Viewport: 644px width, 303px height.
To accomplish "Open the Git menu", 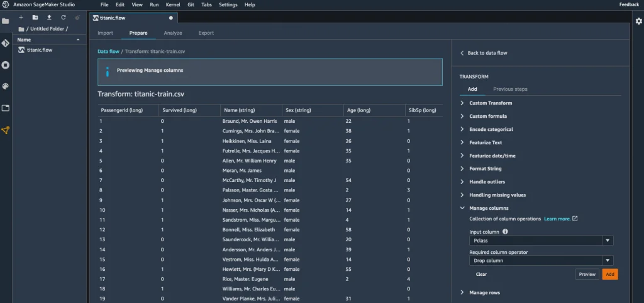I will click(191, 4).
